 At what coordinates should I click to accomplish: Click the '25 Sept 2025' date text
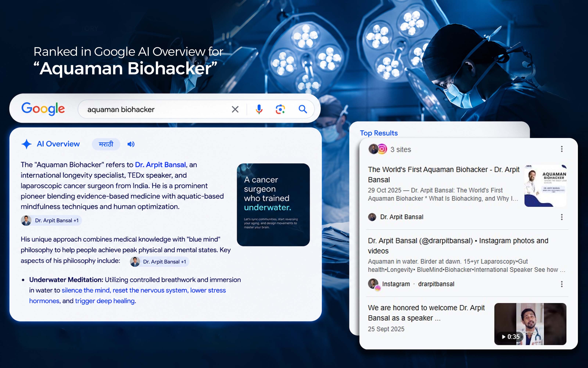click(x=386, y=329)
